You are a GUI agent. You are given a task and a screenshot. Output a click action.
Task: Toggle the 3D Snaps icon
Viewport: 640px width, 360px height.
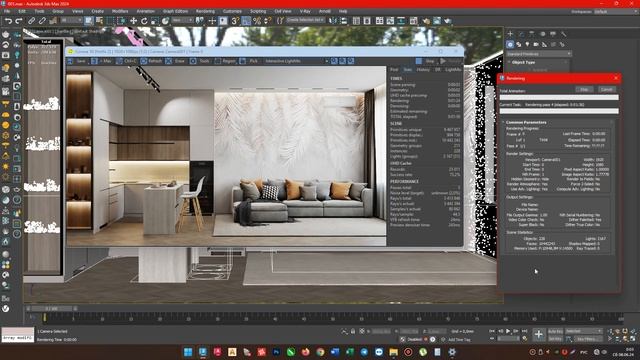(235, 21)
